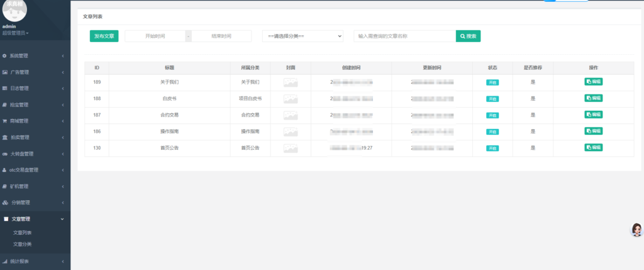Collapse the 文章管理 menu section
The height and width of the screenshot is (270, 644).
point(35,219)
